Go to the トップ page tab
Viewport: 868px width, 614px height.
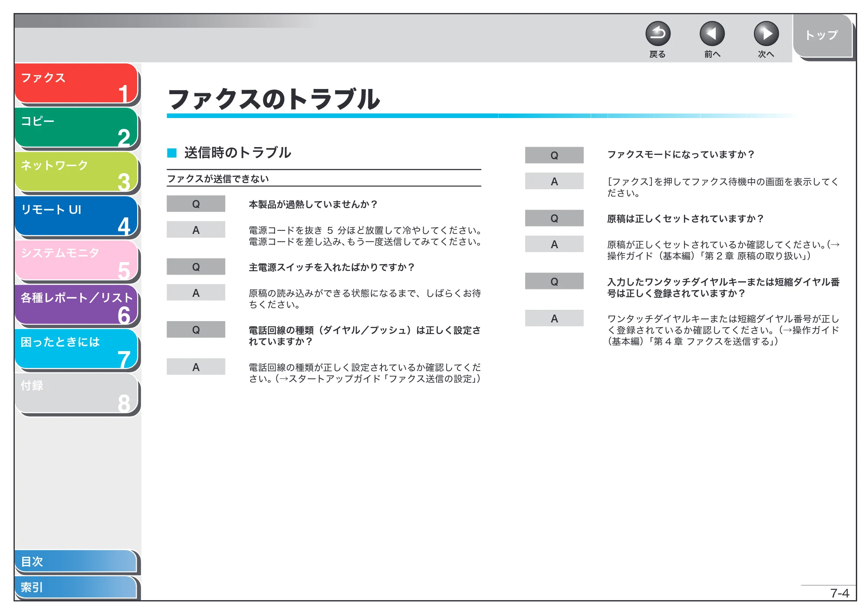pyautogui.click(x=822, y=36)
